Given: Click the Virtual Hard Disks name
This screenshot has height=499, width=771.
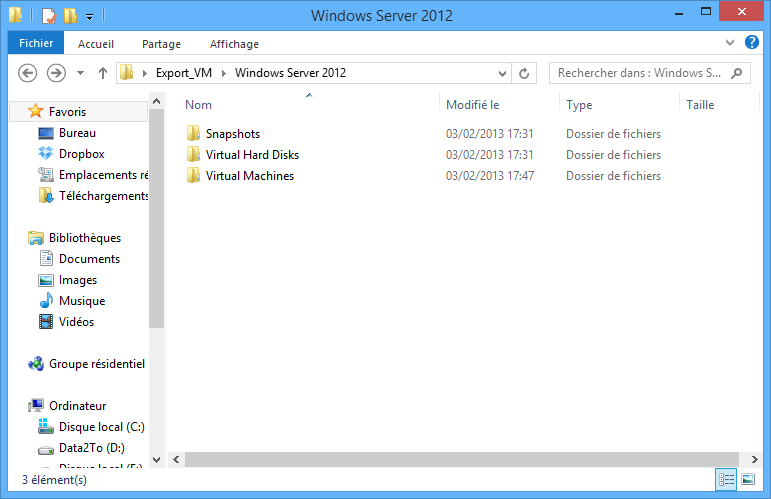Looking at the screenshot, I should click(252, 155).
